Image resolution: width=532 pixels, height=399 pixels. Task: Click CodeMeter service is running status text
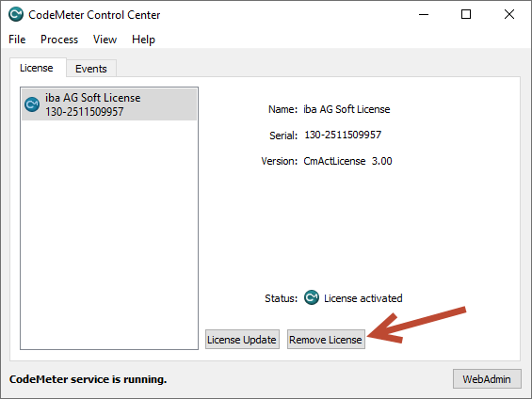pyautogui.click(x=88, y=379)
